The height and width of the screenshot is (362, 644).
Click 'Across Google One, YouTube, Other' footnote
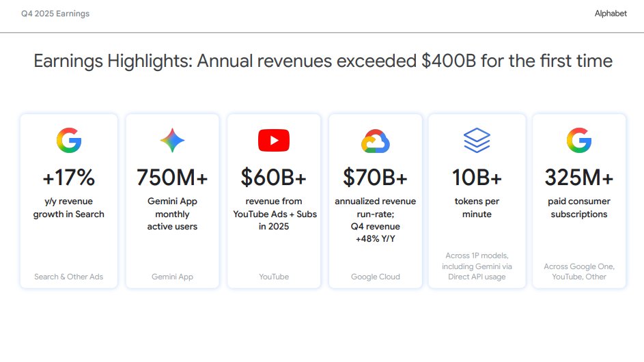579,271
